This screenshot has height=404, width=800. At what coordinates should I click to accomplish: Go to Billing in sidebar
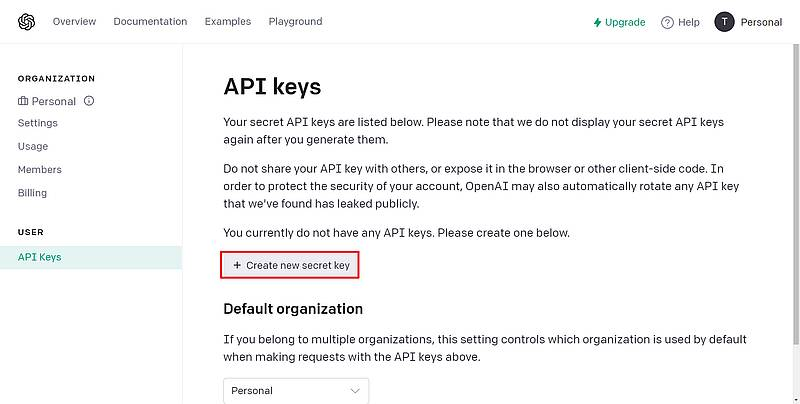(x=32, y=193)
